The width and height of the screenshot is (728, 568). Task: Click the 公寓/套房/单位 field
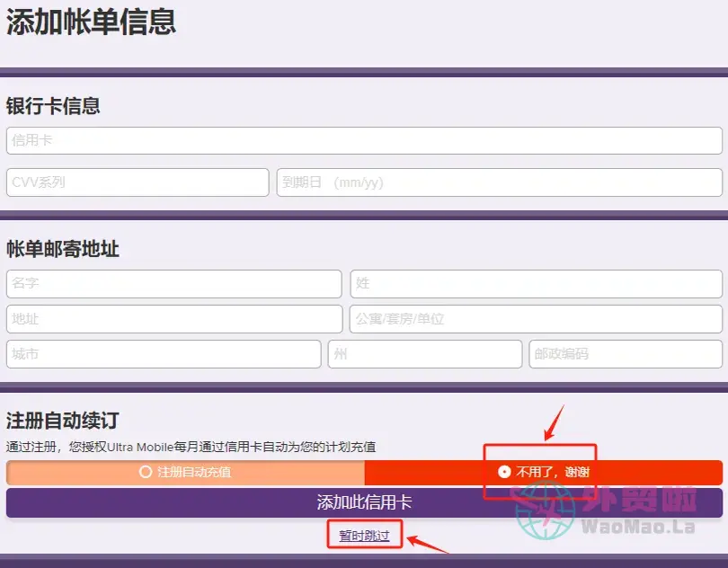coord(536,319)
